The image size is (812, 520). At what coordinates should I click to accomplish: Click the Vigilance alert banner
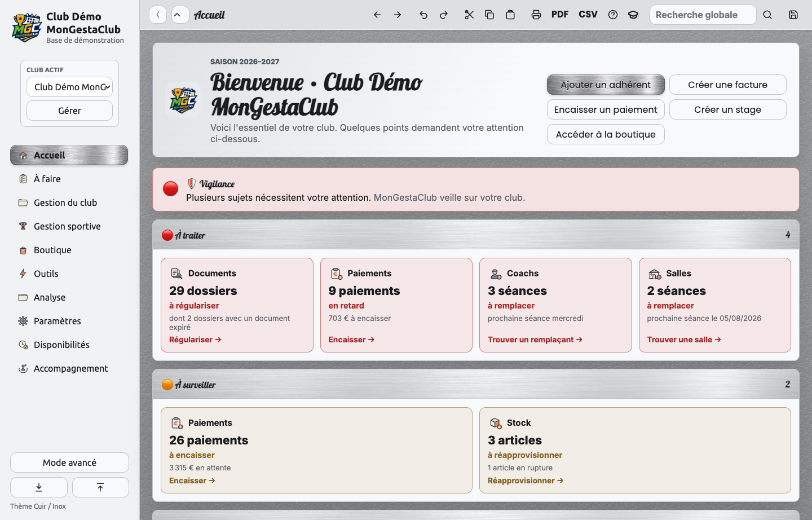[476, 190]
